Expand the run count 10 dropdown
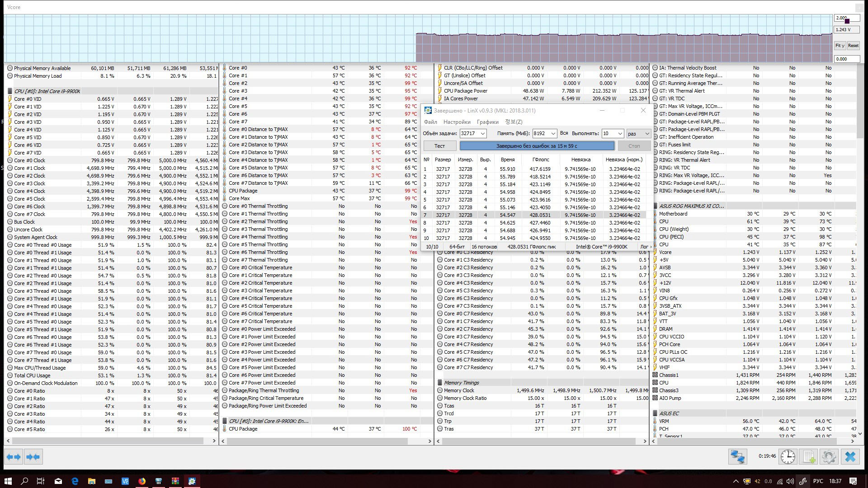 point(620,134)
